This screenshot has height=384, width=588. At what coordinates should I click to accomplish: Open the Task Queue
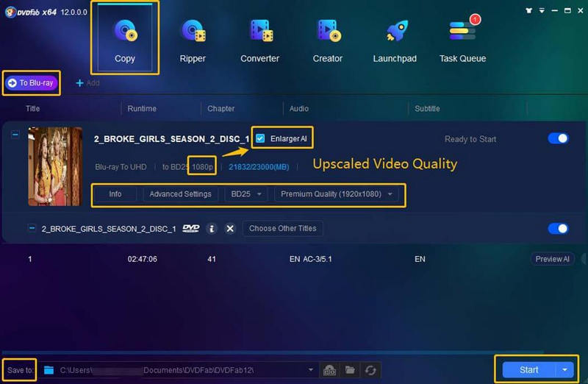[x=463, y=40]
